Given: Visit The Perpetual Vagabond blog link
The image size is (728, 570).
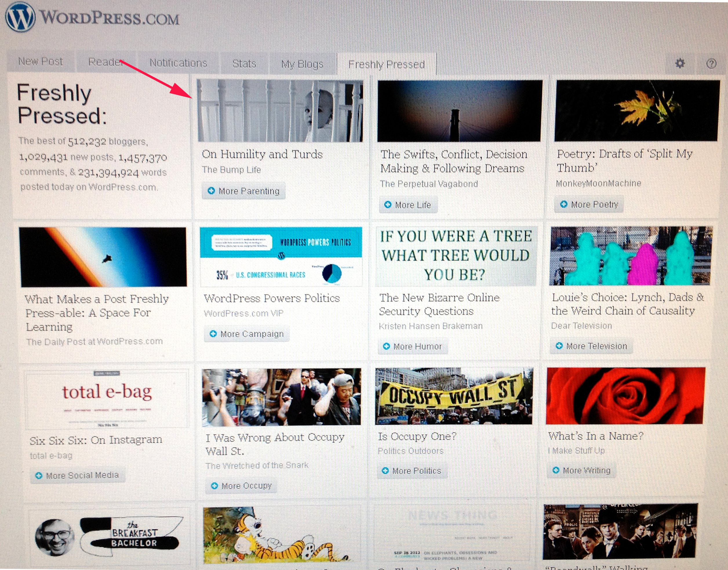Looking at the screenshot, I should (429, 184).
